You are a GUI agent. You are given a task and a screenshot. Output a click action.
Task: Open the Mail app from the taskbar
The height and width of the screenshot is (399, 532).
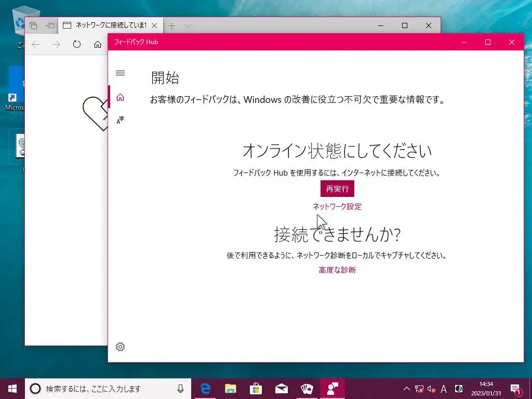[282, 389]
